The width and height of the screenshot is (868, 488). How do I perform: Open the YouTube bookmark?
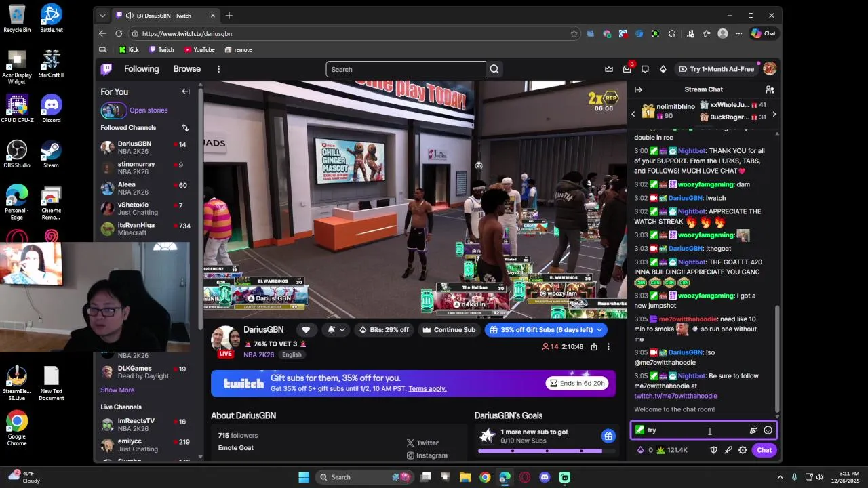pos(199,49)
